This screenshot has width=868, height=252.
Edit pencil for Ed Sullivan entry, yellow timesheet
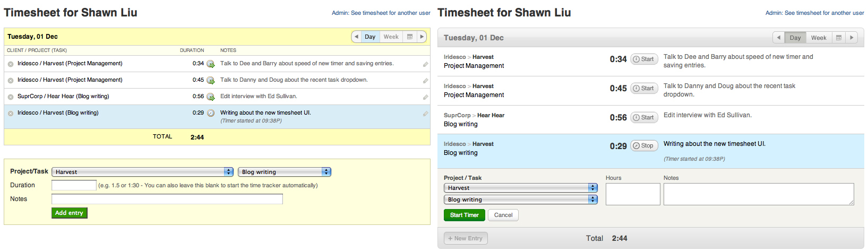425,97
